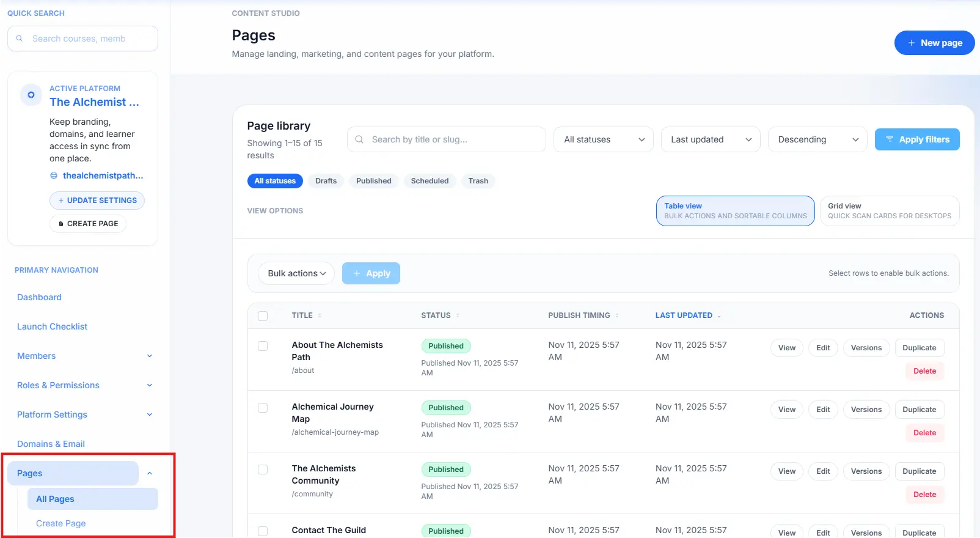
Task: Click the active platform circle icon
Action: click(x=31, y=95)
